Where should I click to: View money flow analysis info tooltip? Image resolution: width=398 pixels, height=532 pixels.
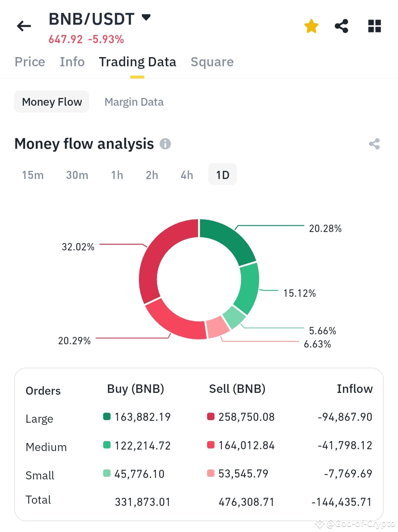click(165, 144)
